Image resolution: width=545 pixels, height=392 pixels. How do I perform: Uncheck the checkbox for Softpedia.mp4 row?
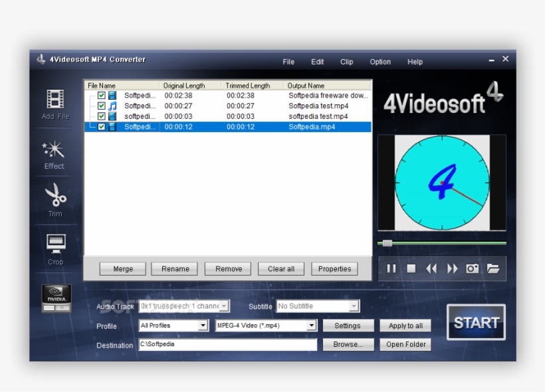101,126
